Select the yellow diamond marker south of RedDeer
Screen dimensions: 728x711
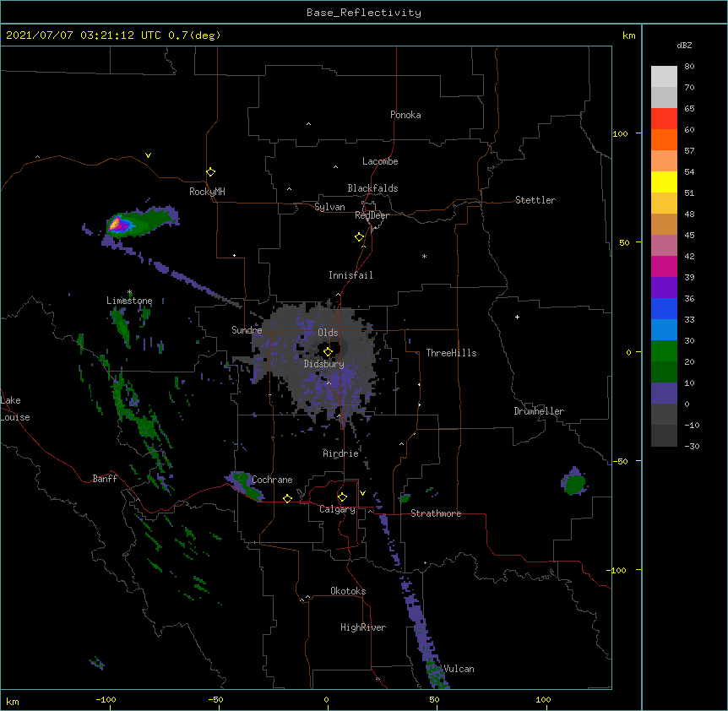tap(359, 237)
